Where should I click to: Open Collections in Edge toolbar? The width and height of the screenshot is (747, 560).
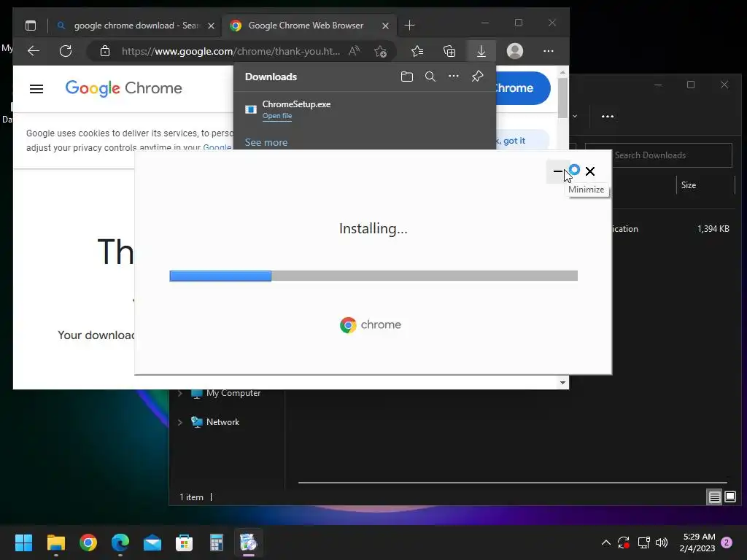(449, 51)
